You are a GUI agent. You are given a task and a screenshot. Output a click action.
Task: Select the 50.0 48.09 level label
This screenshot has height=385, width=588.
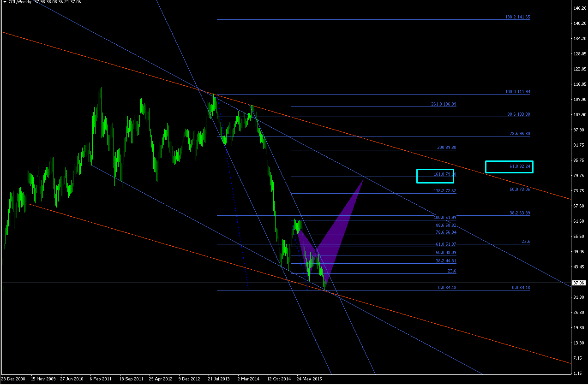446,253
